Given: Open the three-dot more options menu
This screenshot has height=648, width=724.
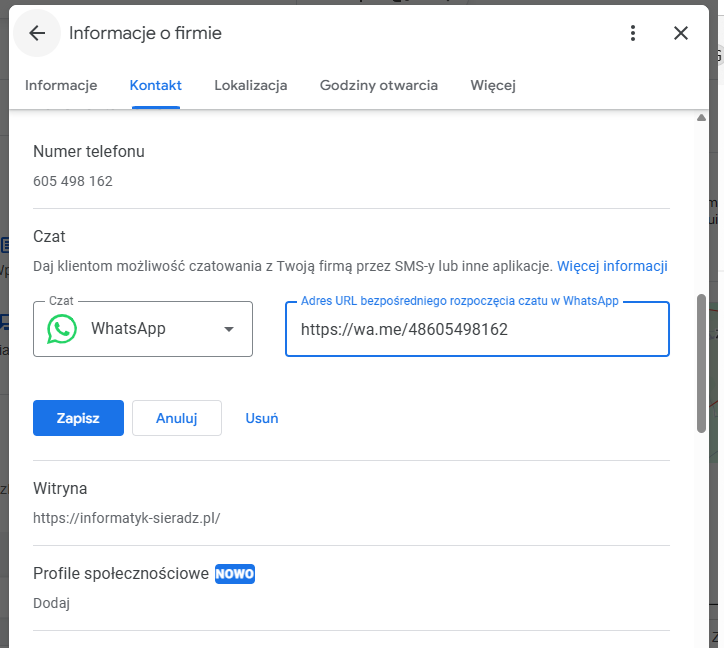Looking at the screenshot, I should click(632, 33).
